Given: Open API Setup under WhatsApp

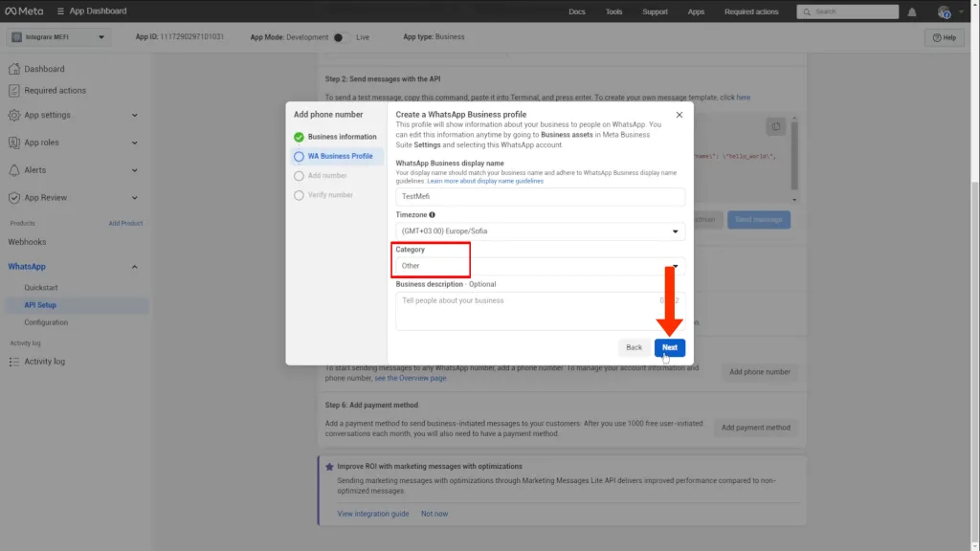Looking at the screenshot, I should (x=77, y=305).
